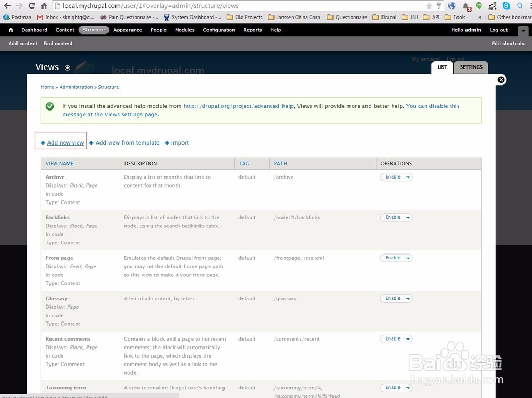Close the overlay with the X icon
Viewport: 532px width, 398px height.
[501, 80]
